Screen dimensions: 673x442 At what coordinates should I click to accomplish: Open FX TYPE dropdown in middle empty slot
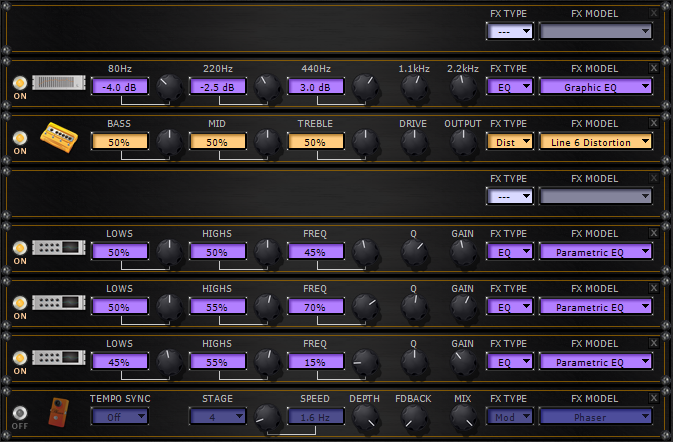[x=510, y=197]
